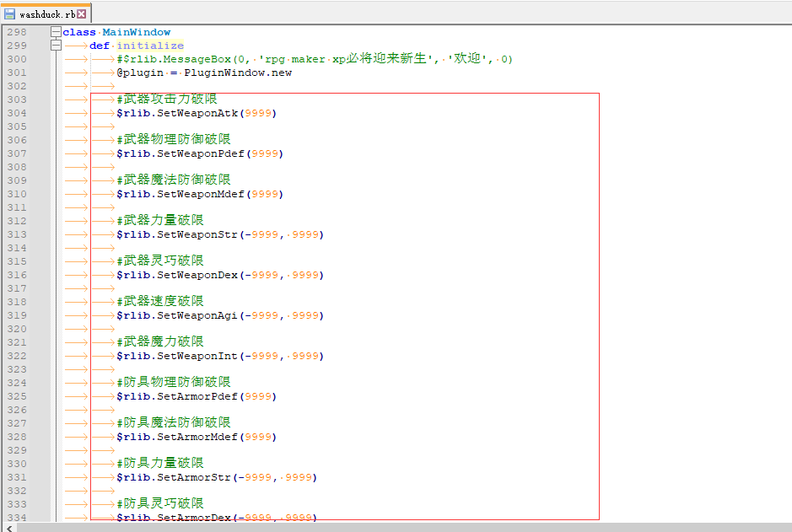Viewport: 792px width, 532px height.
Task: Click the @plugin = PluginWindow.new line
Action: tap(204, 73)
